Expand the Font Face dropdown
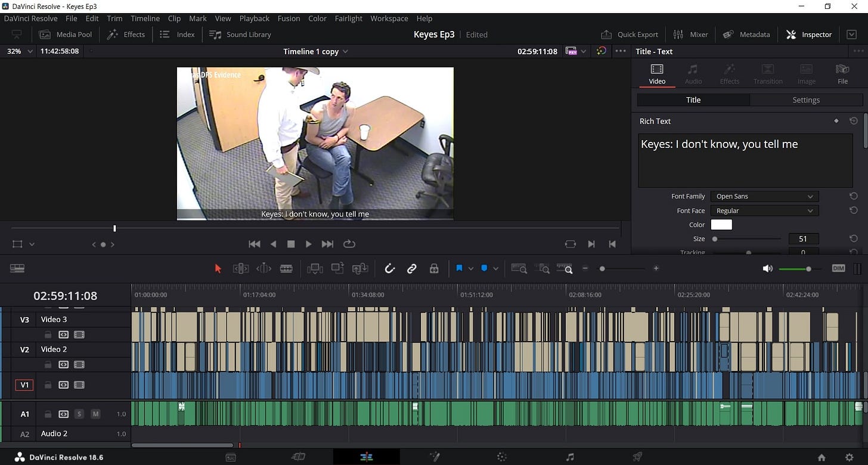 point(764,210)
